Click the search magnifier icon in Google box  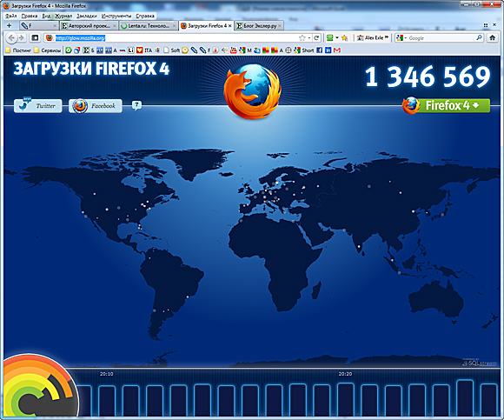[x=479, y=38]
